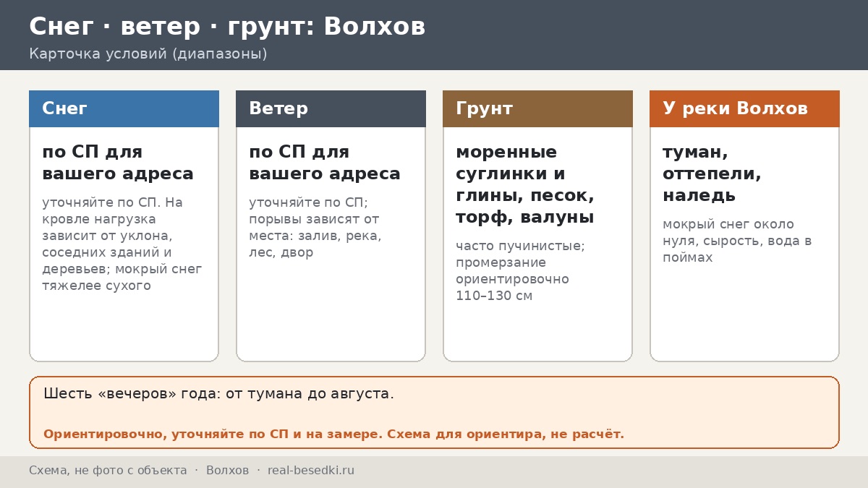
Task: Select the blue 'Снег' card header
Action: [124, 108]
